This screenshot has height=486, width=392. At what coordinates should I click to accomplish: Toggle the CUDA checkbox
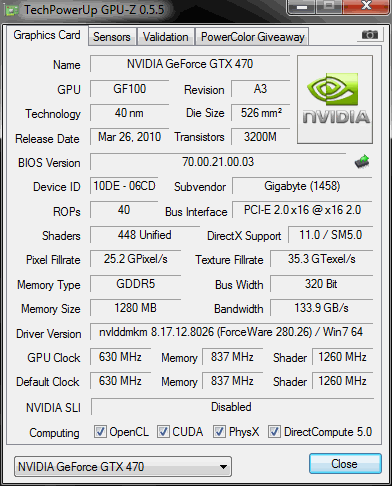(163, 431)
